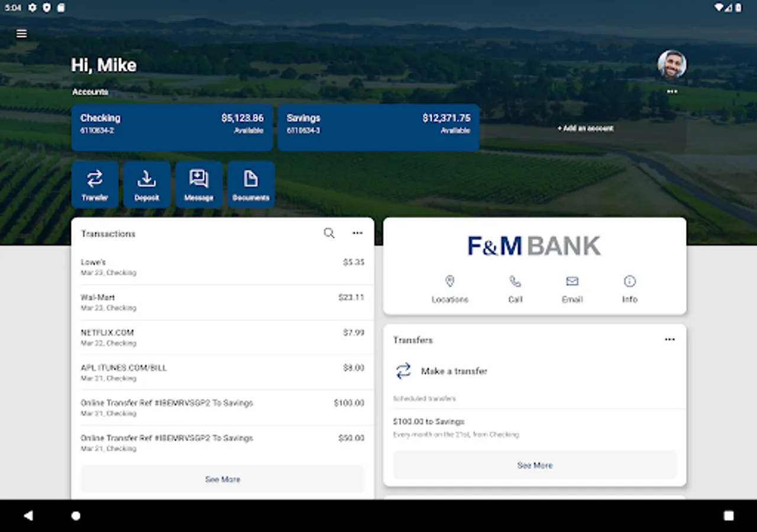Tap the Wi-Fi status icon

[719, 8]
